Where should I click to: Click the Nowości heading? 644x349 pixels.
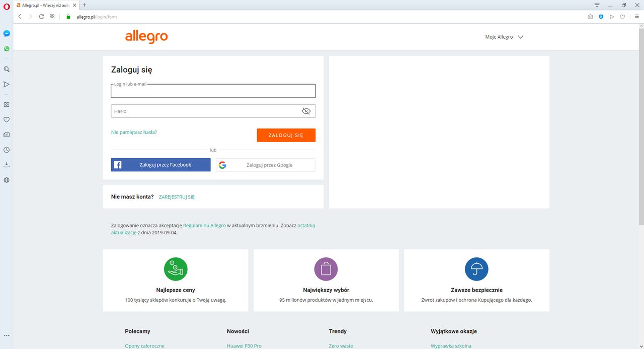tap(238, 331)
